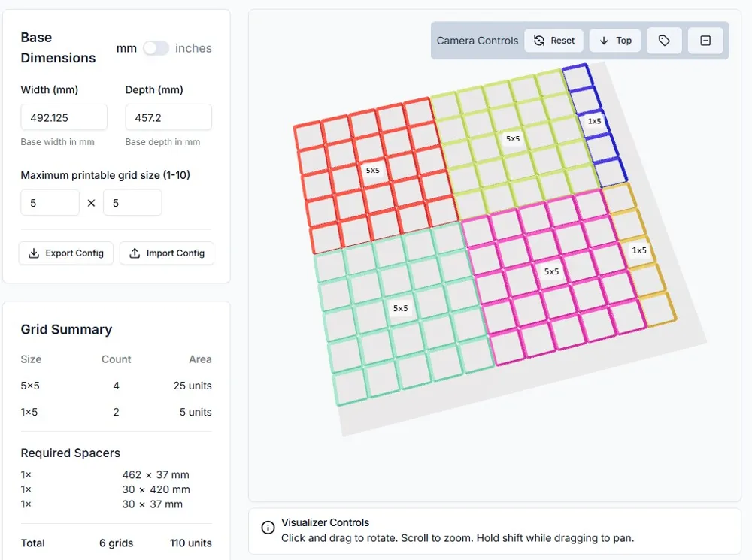
Task: Select the mm unit label
Action: click(126, 48)
